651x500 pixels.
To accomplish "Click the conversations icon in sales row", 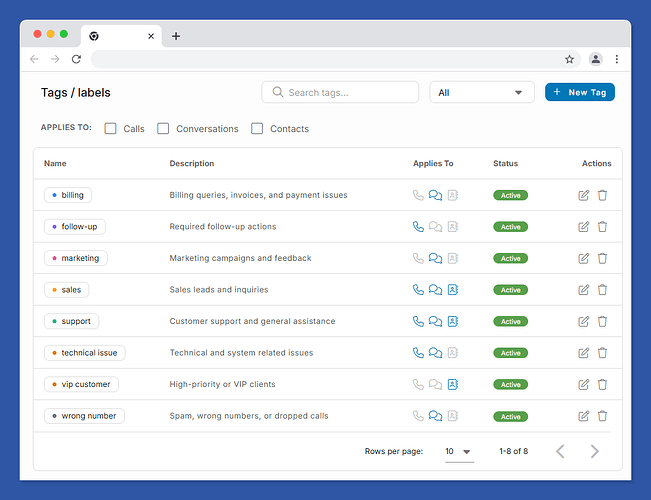I will tap(435, 290).
